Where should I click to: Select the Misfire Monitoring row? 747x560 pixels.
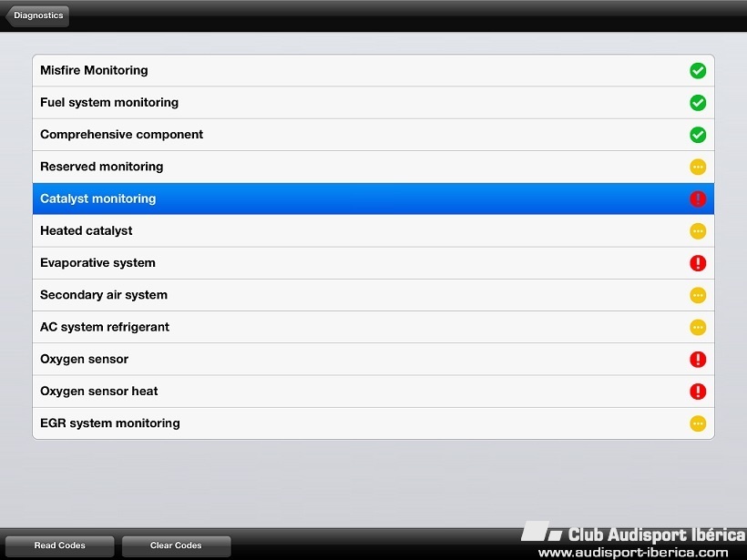373,70
